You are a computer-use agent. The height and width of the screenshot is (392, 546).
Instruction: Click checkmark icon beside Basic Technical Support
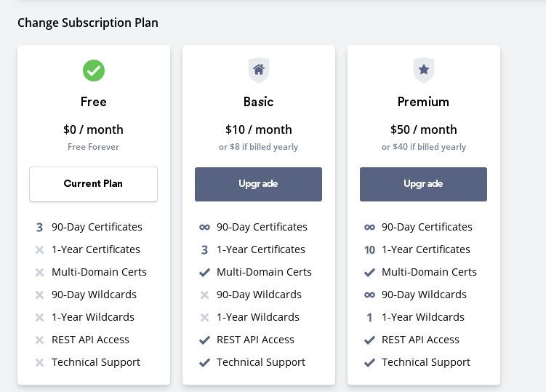pos(205,363)
